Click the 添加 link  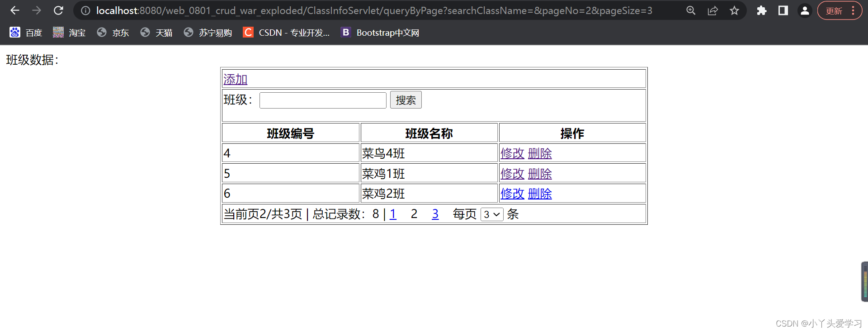point(235,79)
